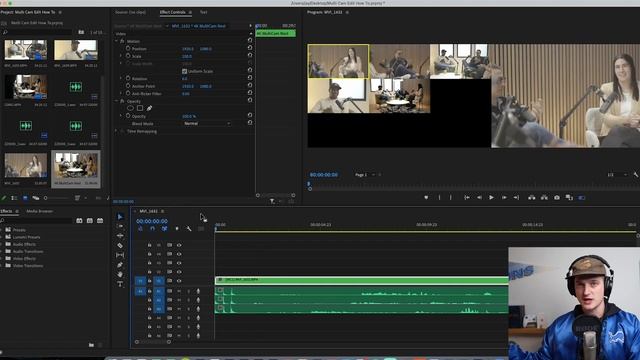The height and width of the screenshot is (360, 640).
Task: Switch to Source (no clips) tab
Action: click(130, 12)
